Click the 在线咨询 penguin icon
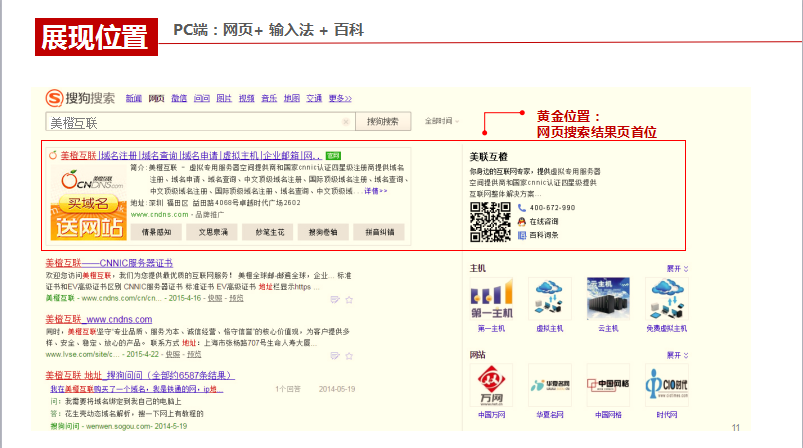 pos(522,222)
